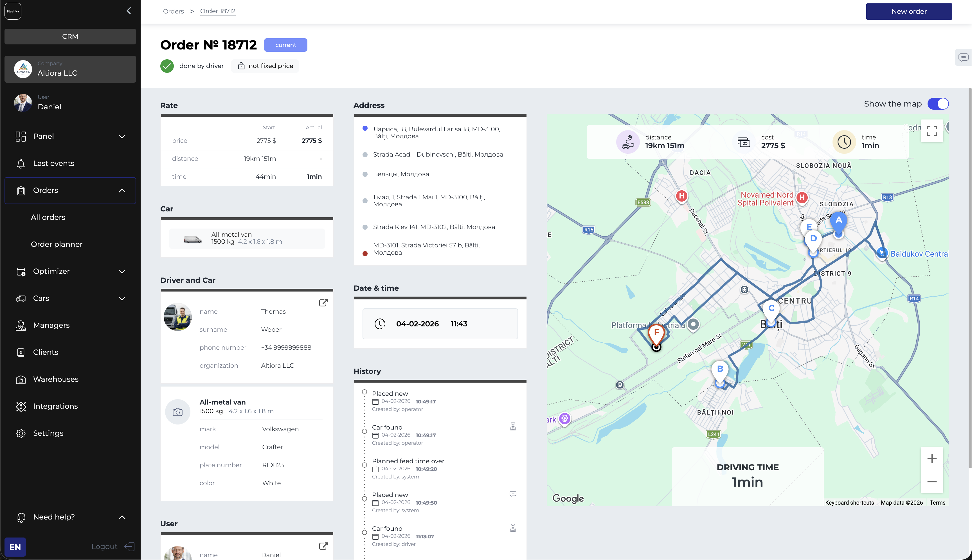
Task: Select the Лариса, 18 start address
Action: [x=436, y=133]
